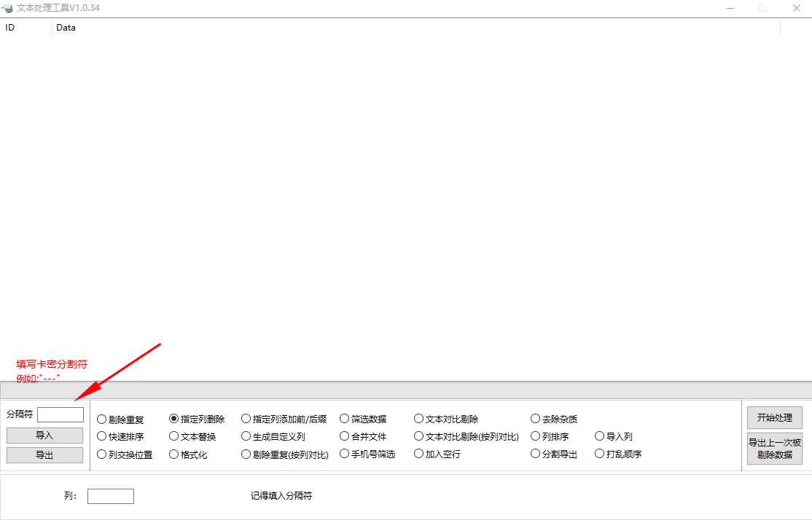Click the app icon in title bar

[7, 8]
